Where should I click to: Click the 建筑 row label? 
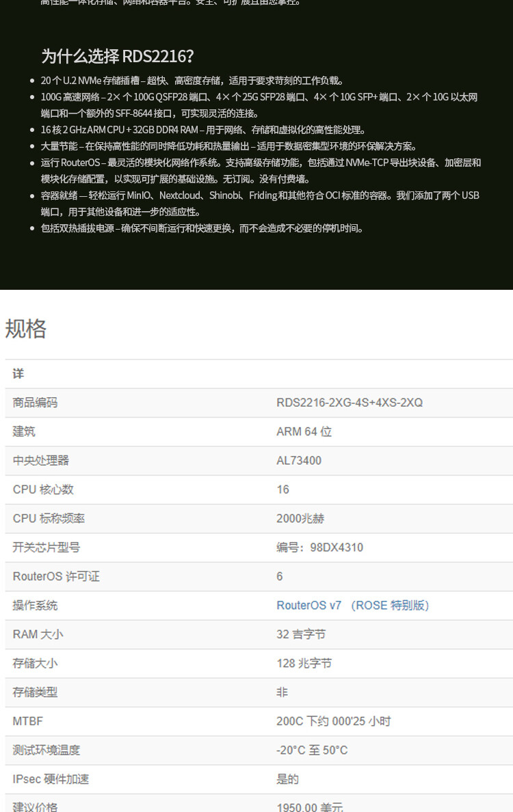tap(24, 431)
